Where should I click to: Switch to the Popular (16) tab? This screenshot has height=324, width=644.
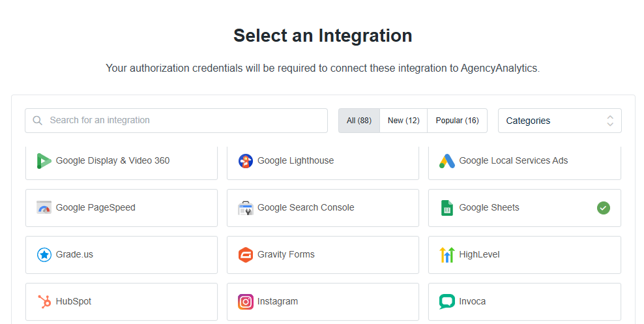tap(457, 121)
